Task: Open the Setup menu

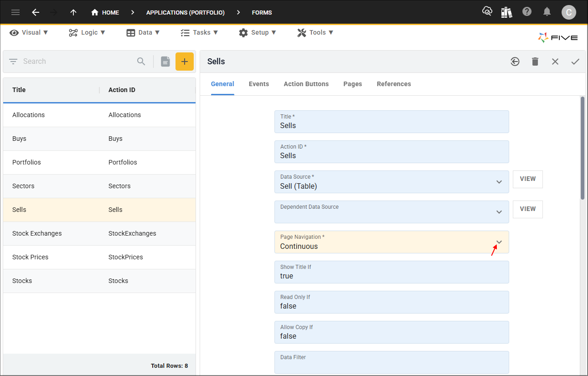Action: coord(258,32)
